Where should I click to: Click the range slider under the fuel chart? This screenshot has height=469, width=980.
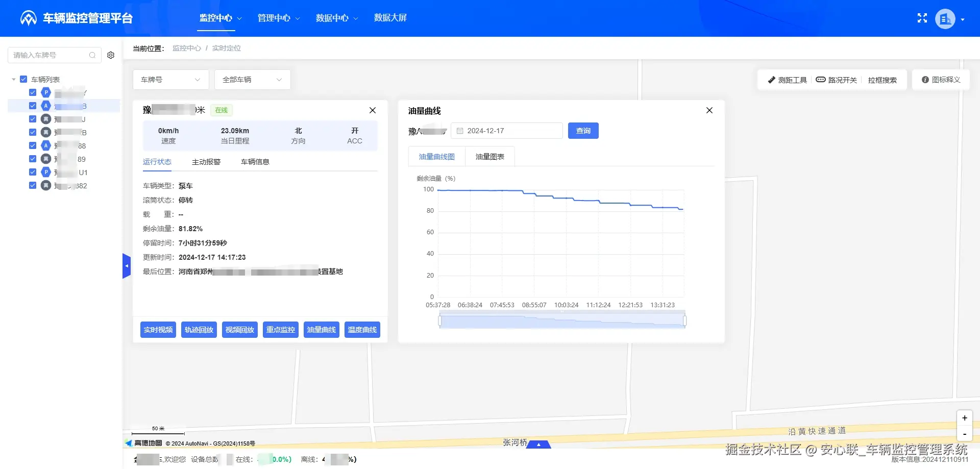(561, 320)
